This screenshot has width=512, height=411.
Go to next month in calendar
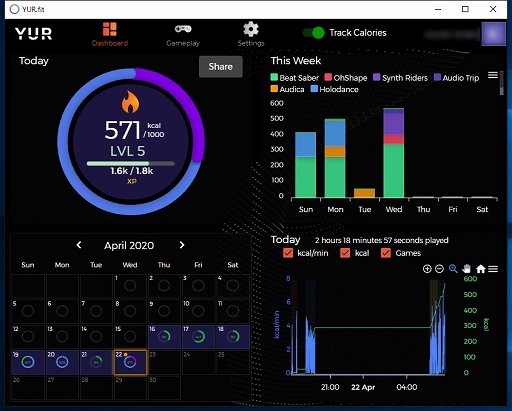click(182, 245)
